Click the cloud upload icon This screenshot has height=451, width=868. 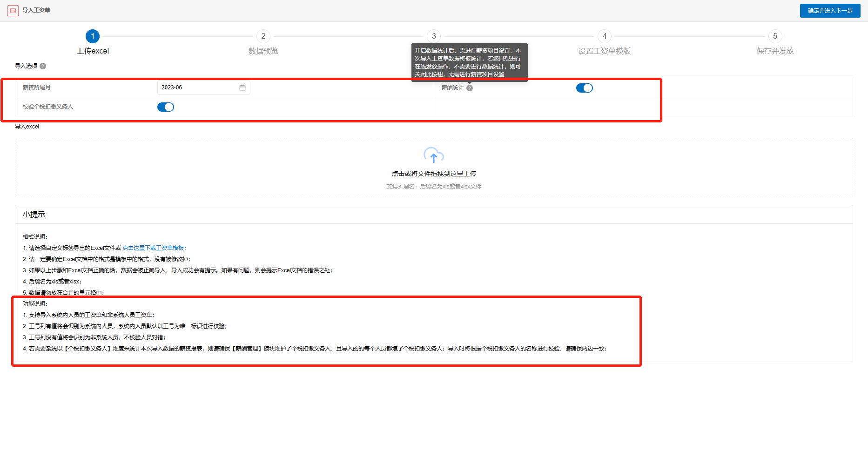tap(434, 155)
